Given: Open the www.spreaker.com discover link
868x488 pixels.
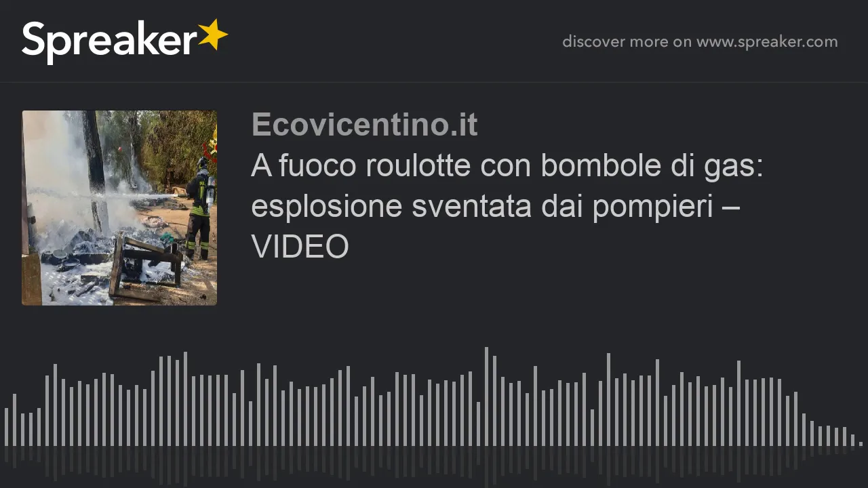Looking at the screenshot, I should tap(767, 42).
